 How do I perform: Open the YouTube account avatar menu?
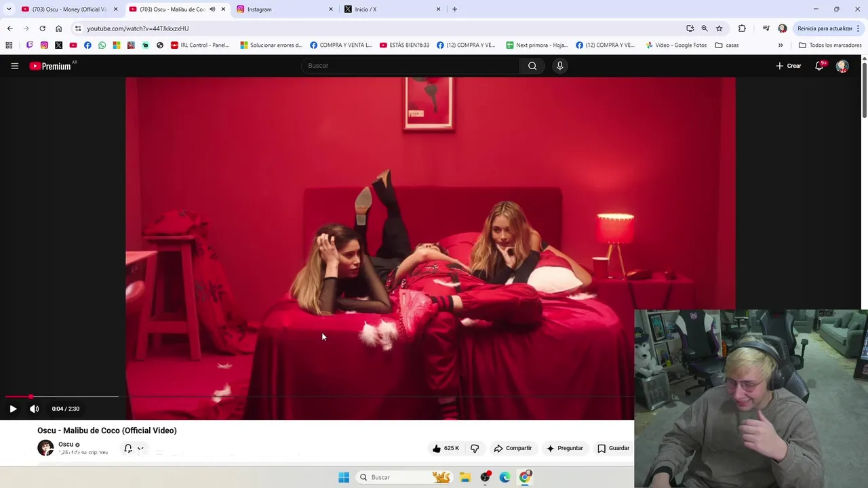click(x=842, y=66)
